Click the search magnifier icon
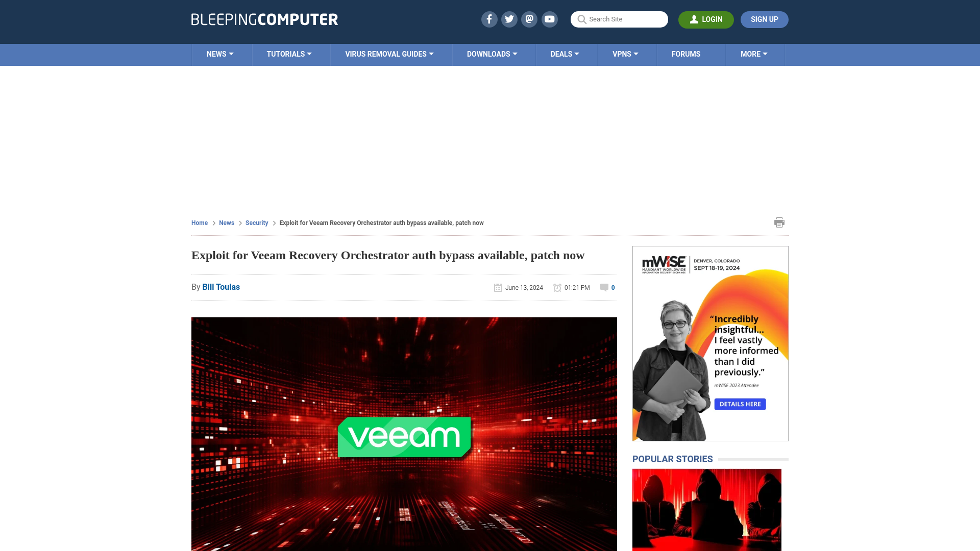The image size is (980, 551). [x=581, y=19]
